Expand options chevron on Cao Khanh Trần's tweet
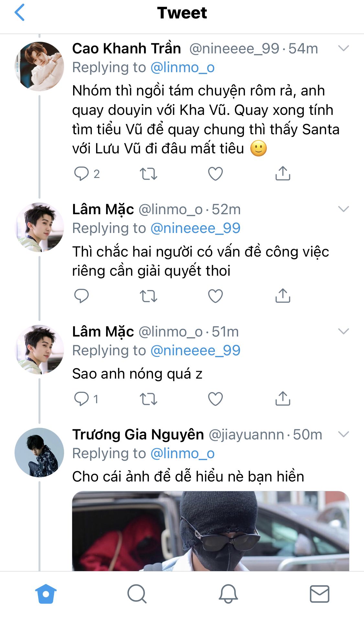The image size is (364, 619). click(343, 49)
